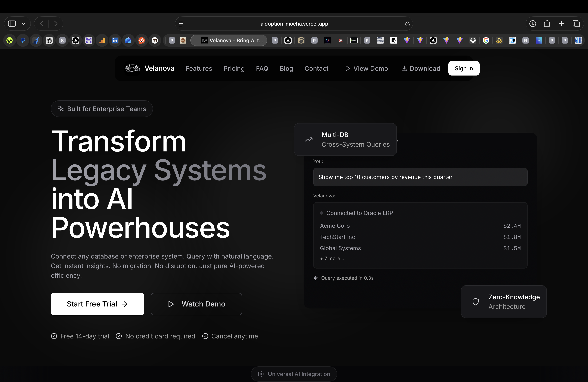The width and height of the screenshot is (588, 382).
Task: Click the address bar URL field
Action: (x=294, y=24)
